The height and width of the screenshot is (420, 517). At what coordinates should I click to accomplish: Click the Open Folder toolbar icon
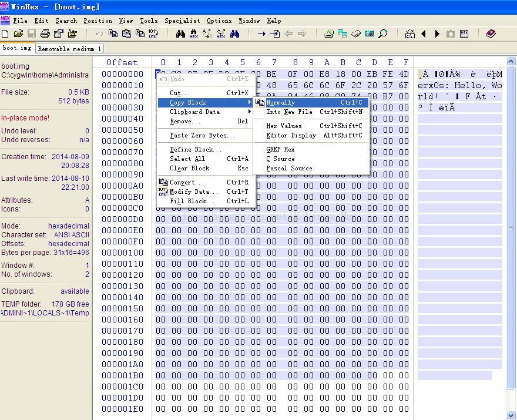72,33
